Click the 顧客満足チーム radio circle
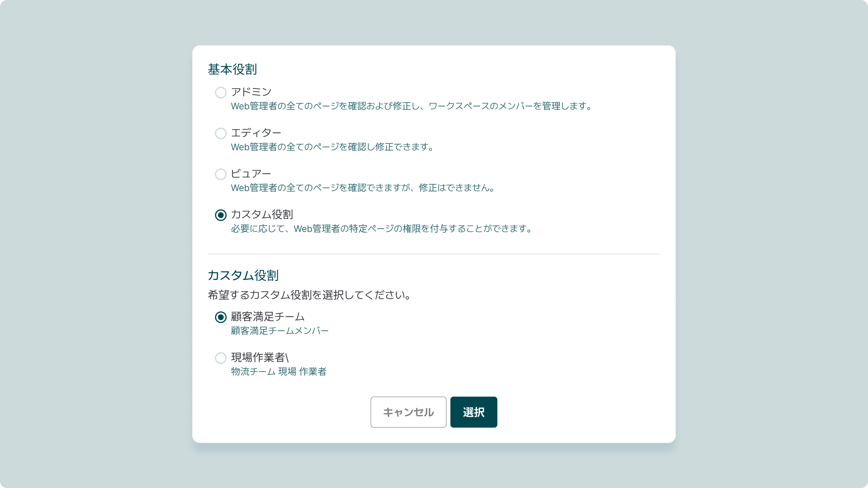This screenshot has height=488, width=868. coord(221,317)
